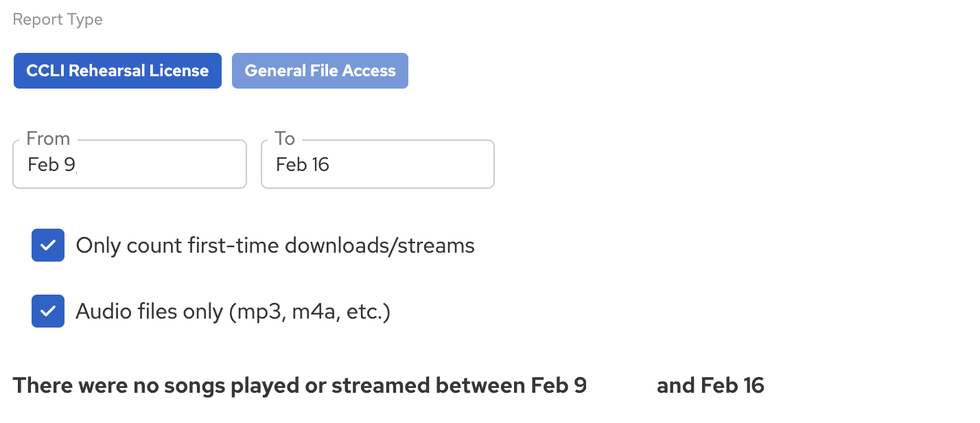Image resolution: width=980 pixels, height=423 pixels.
Task: Click the To date input field
Action: pyautogui.click(x=377, y=165)
